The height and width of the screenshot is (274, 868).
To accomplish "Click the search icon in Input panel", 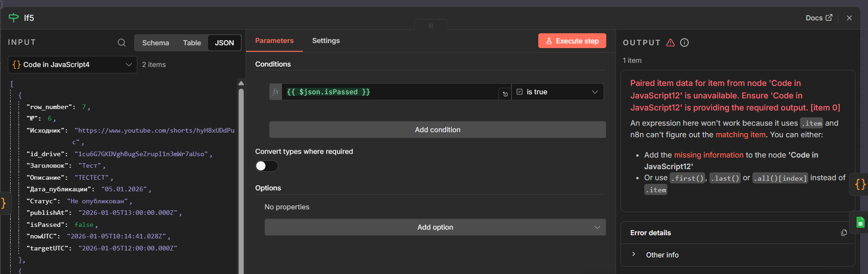I will point(122,43).
